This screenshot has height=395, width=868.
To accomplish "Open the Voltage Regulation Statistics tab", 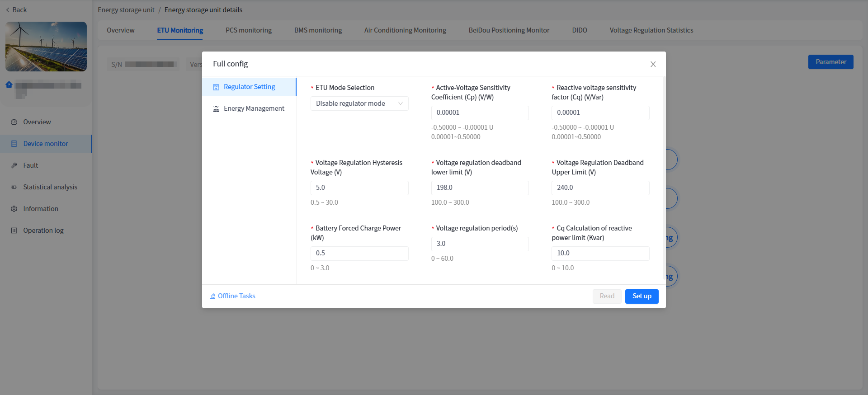I will tap(651, 30).
